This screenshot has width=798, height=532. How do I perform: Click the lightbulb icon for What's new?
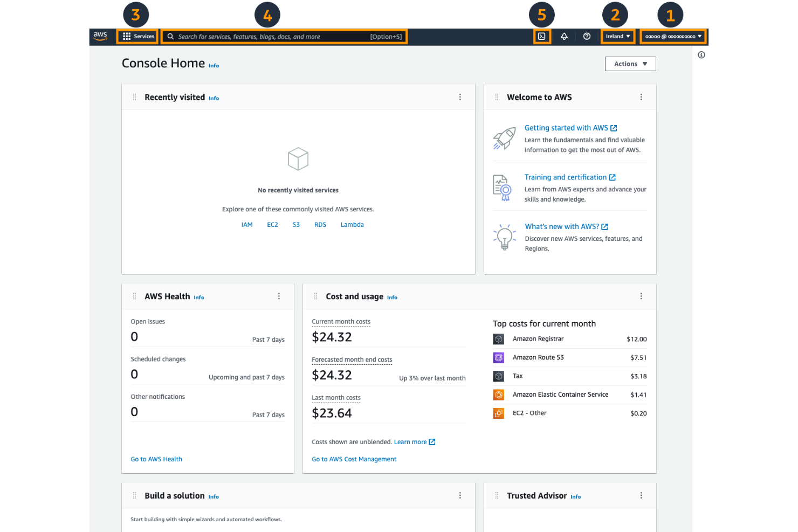tap(504, 237)
